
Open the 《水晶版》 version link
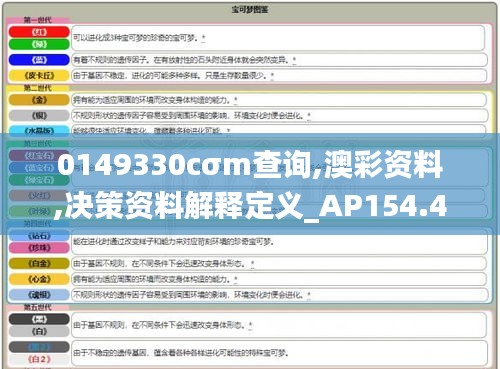(x=39, y=130)
